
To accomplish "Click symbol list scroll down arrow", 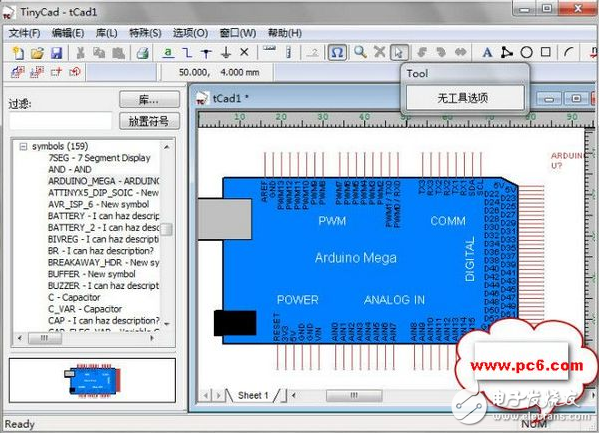I will (167, 324).
